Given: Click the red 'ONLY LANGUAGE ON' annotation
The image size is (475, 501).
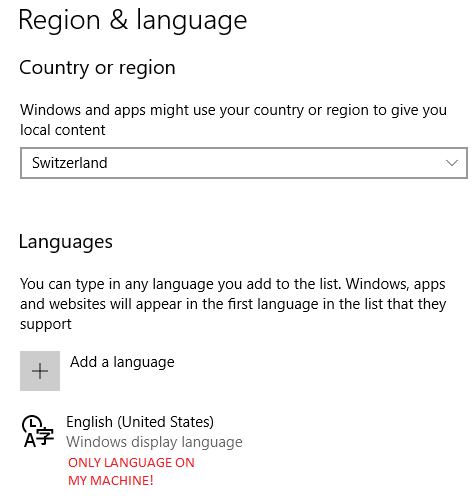Looking at the screenshot, I should click(x=131, y=463).
